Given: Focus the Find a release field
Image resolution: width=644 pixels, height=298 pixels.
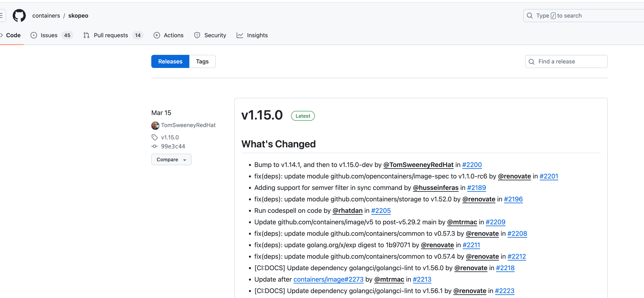Looking at the screenshot, I should [x=566, y=61].
